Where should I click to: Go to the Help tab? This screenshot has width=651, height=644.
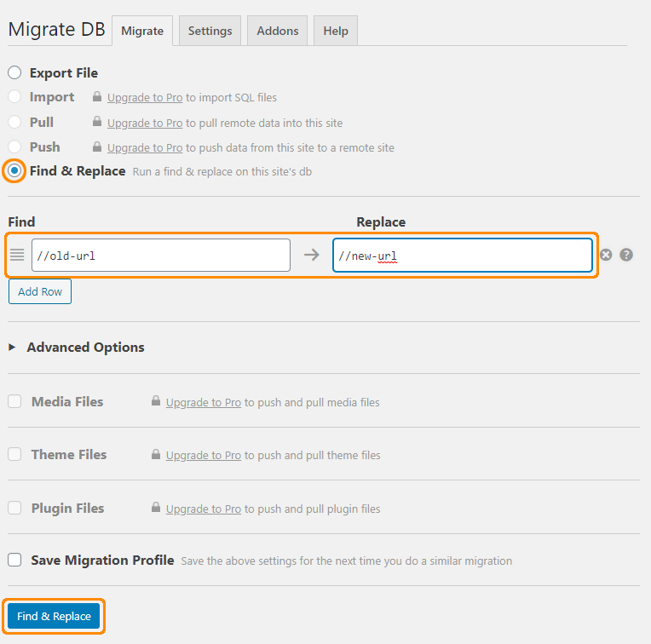point(336,31)
